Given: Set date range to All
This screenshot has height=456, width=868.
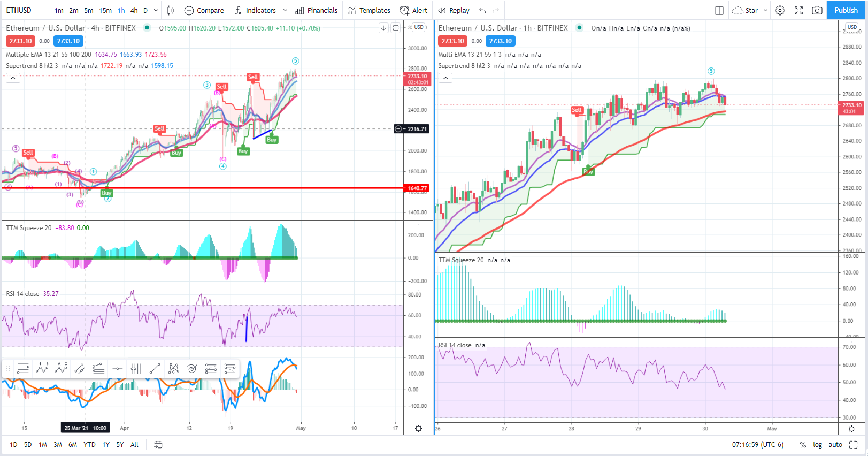Looking at the screenshot, I should [134, 444].
